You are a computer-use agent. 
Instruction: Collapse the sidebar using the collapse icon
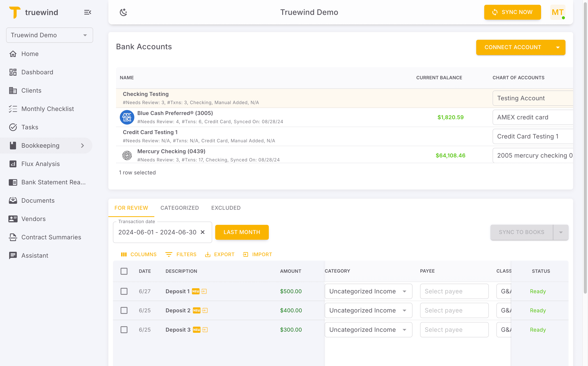88,12
